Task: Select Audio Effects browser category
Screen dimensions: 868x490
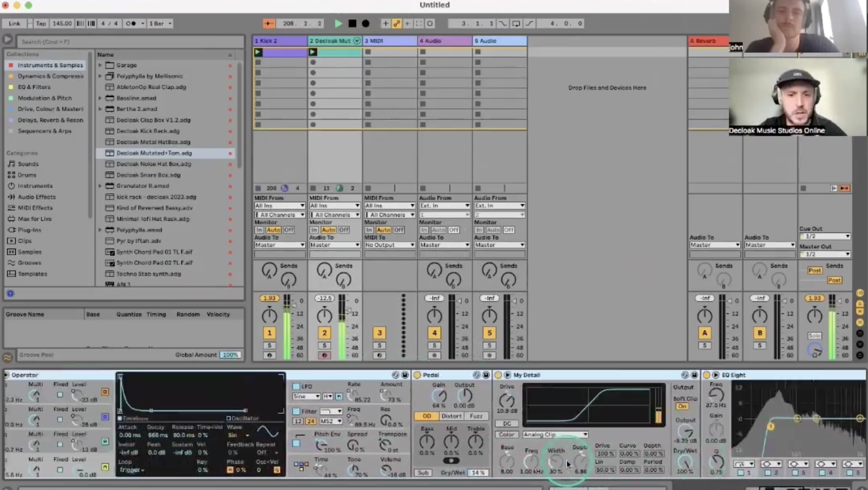Action: (x=36, y=197)
